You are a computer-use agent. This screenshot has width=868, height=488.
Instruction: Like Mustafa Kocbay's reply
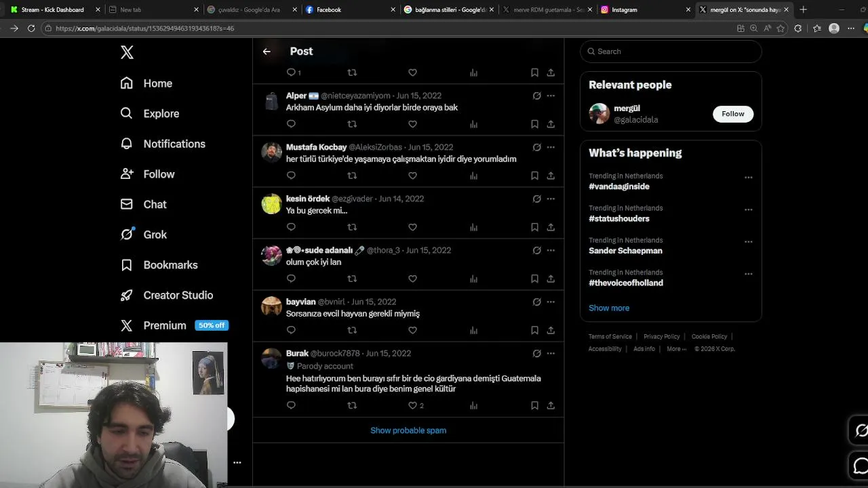coord(412,176)
